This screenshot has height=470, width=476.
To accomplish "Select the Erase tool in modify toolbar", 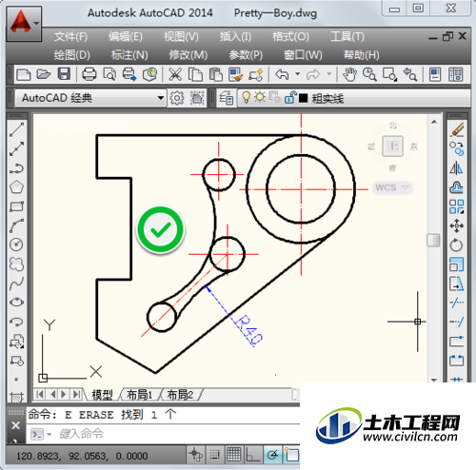I will (457, 129).
